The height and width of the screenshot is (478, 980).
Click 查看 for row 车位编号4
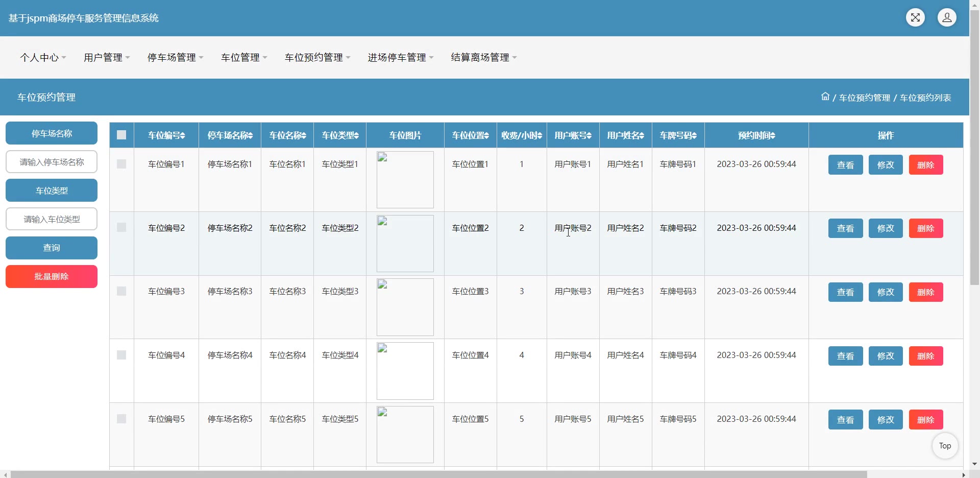[845, 356]
